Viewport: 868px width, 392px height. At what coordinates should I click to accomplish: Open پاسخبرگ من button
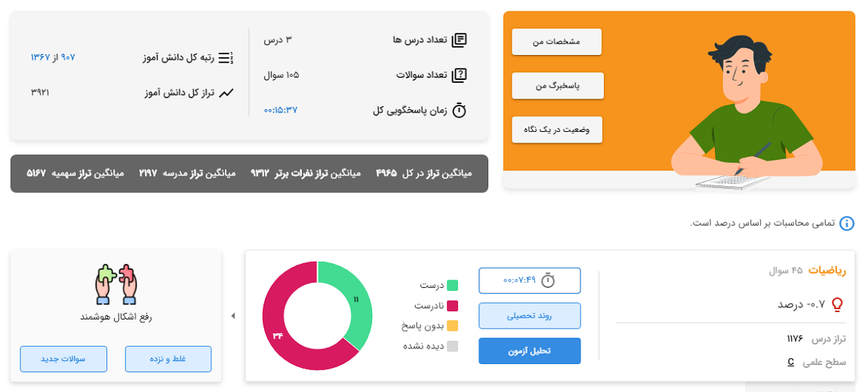(x=558, y=86)
